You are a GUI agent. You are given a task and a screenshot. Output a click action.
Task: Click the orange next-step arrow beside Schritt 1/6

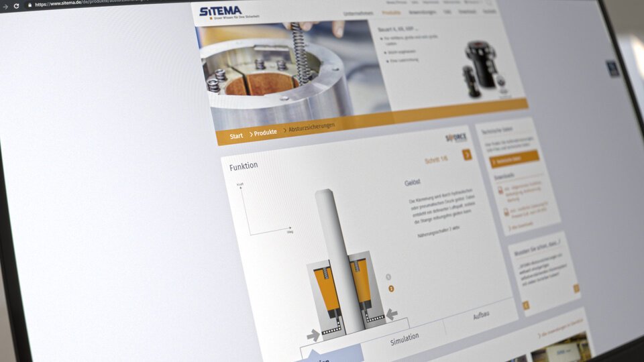coord(467,155)
